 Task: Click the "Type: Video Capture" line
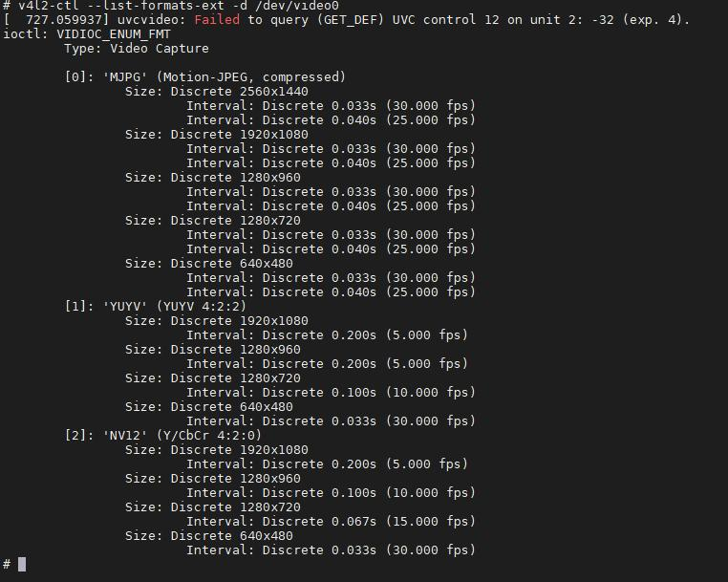coord(136,48)
